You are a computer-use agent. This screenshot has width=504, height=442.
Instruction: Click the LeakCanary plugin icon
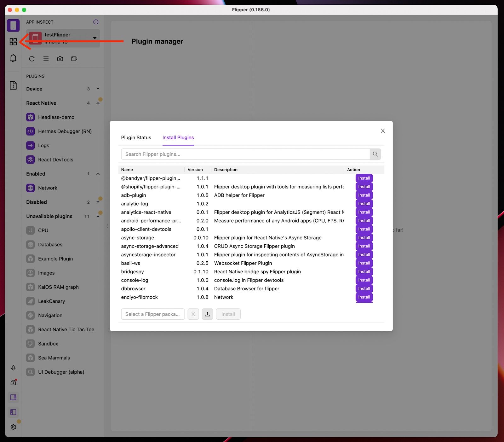(30, 301)
